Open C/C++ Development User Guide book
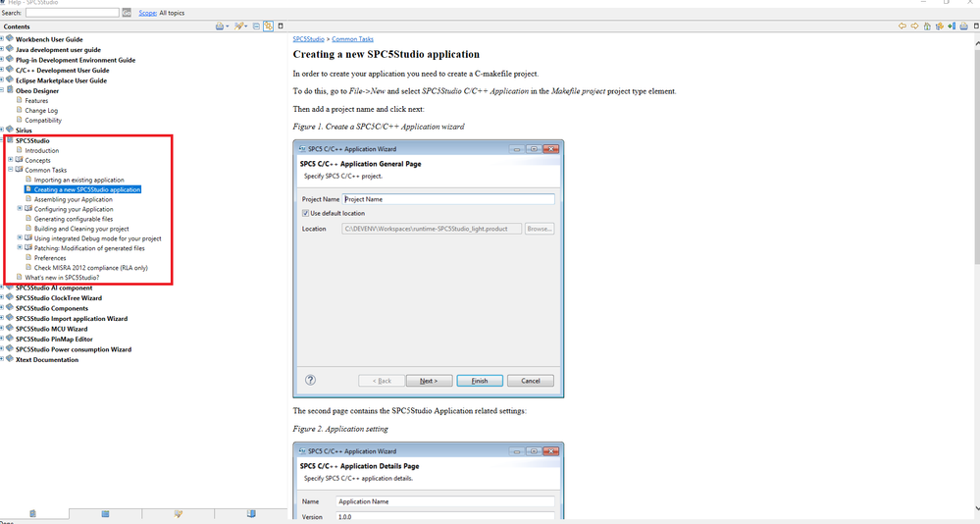980x524 pixels. point(62,70)
